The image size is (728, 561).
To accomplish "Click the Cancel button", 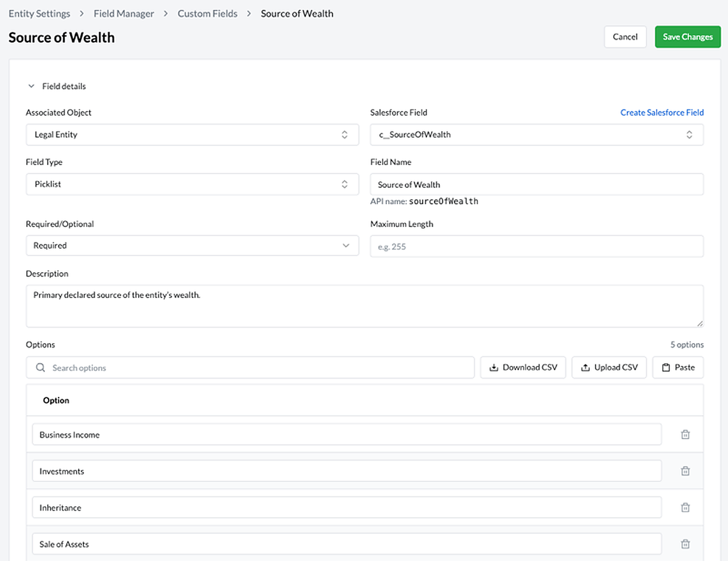I will (625, 37).
